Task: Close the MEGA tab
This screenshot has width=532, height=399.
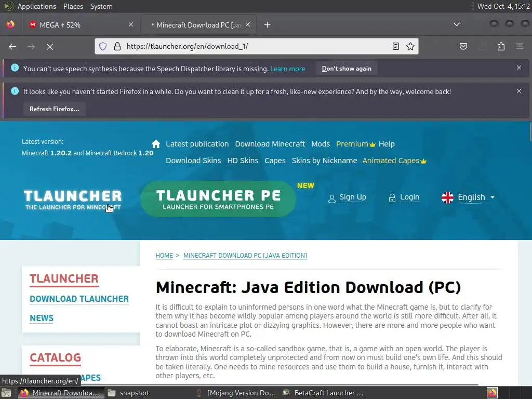Action: coord(131,24)
